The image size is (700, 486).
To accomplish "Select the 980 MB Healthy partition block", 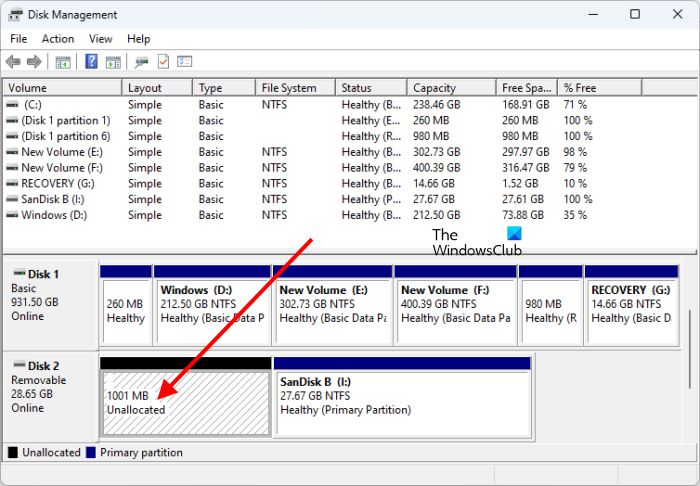I will tap(550, 305).
